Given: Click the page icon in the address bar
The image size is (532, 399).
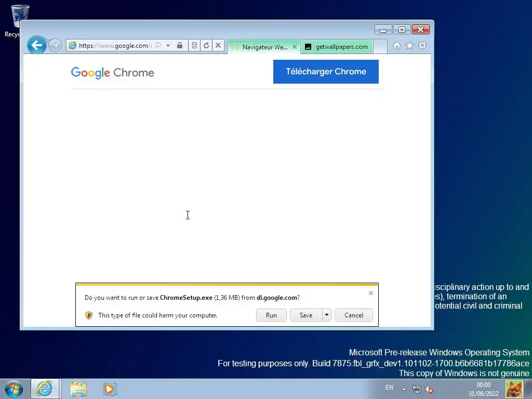Looking at the screenshot, I should (x=72, y=46).
